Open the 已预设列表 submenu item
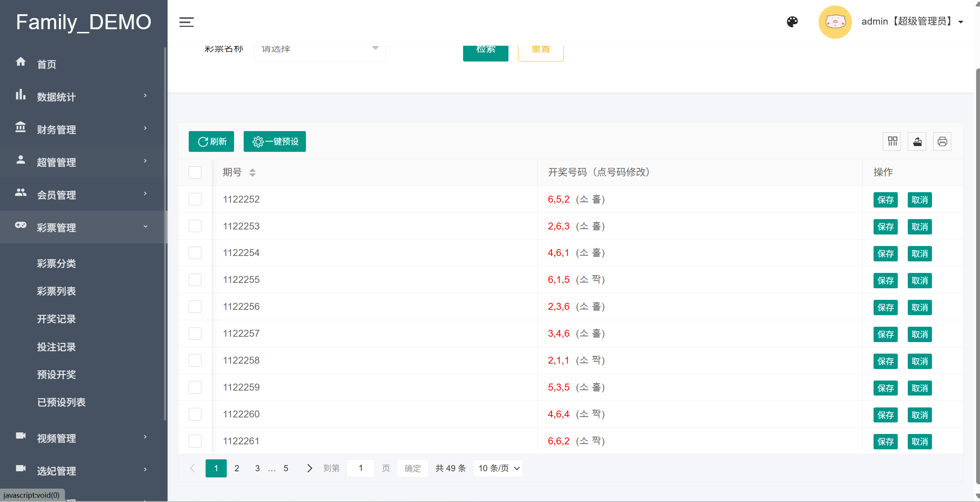 (61, 402)
